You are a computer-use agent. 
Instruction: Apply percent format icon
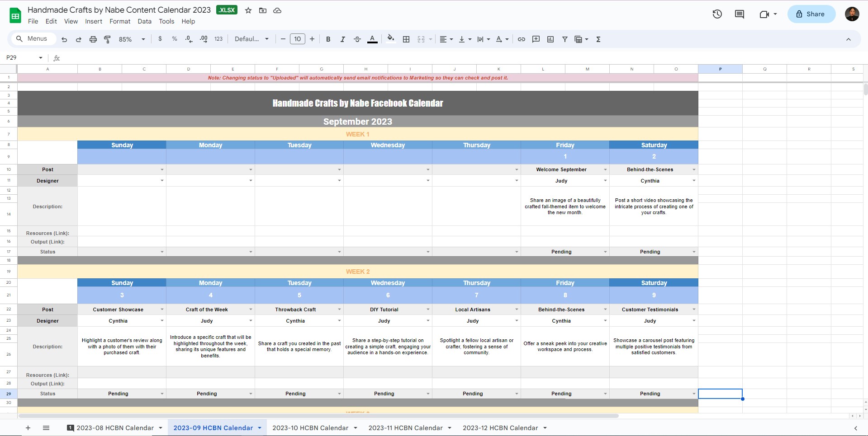pos(175,39)
